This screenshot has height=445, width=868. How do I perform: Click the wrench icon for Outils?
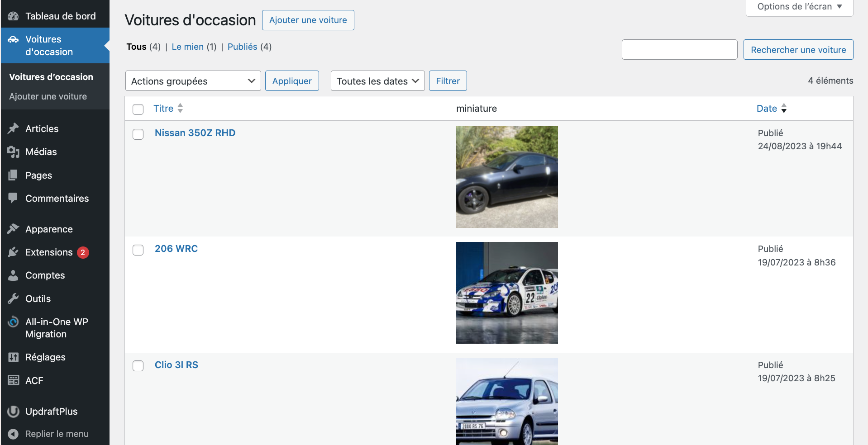pyautogui.click(x=13, y=298)
